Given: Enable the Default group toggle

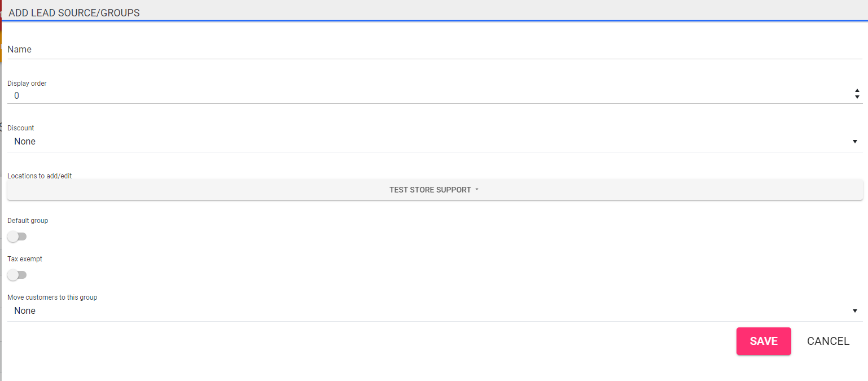Looking at the screenshot, I should click(17, 237).
